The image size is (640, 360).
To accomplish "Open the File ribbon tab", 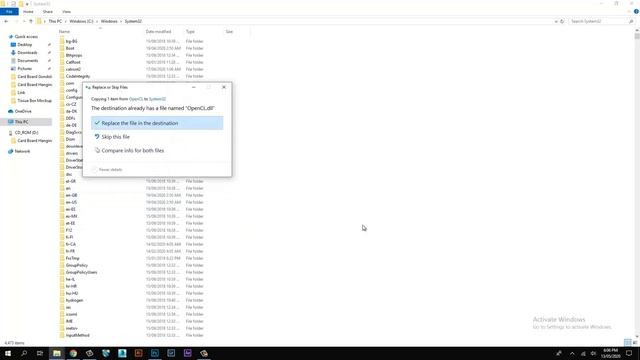I will (x=9, y=12).
